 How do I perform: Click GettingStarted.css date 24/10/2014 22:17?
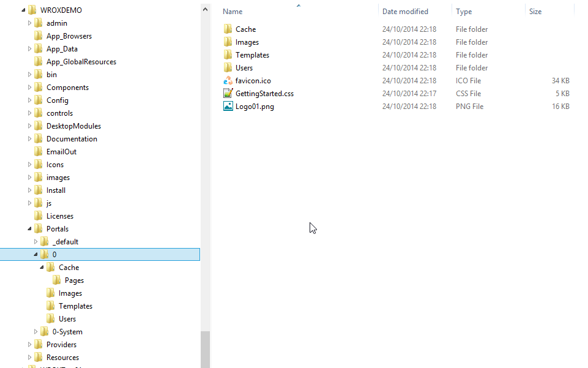(x=409, y=94)
